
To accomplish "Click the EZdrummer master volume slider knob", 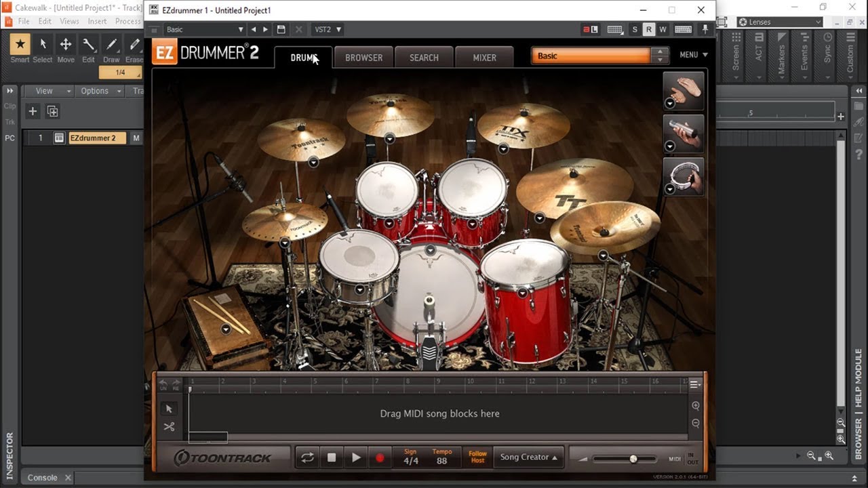I will 633,459.
